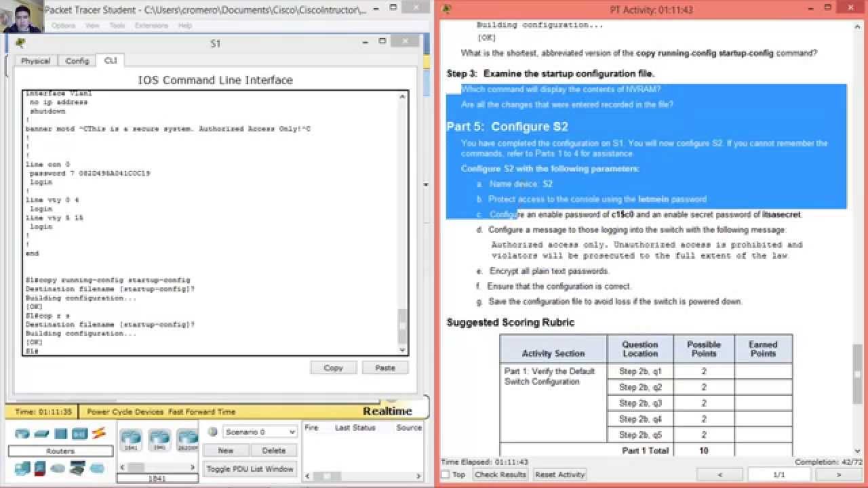868x488 pixels.
Task: Click the scenario info round icon
Action: coord(212,432)
